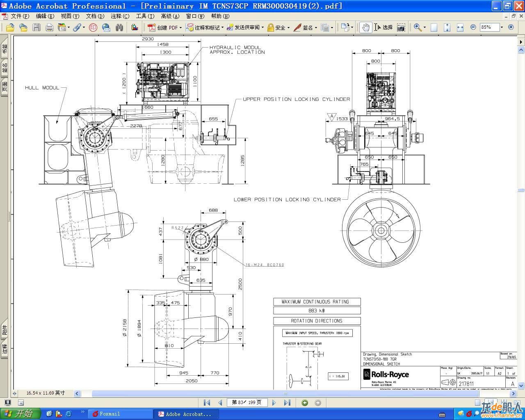Open a file with the folder icon
The height and width of the screenshot is (420, 525).
[10, 27]
